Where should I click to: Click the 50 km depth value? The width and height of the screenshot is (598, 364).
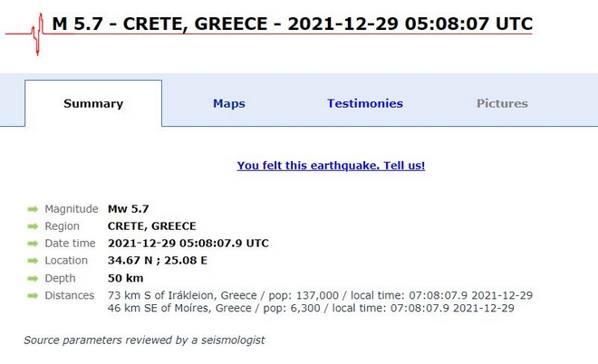click(125, 278)
